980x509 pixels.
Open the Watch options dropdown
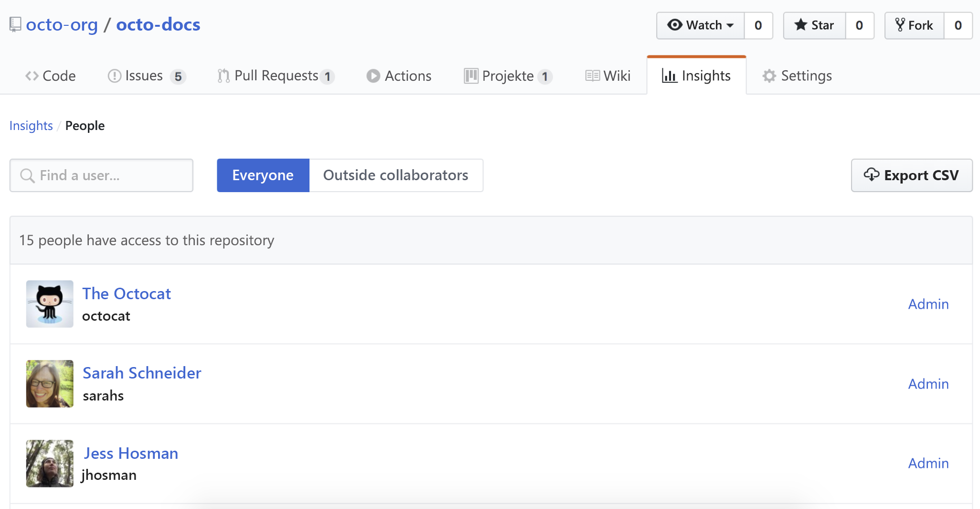(x=731, y=25)
